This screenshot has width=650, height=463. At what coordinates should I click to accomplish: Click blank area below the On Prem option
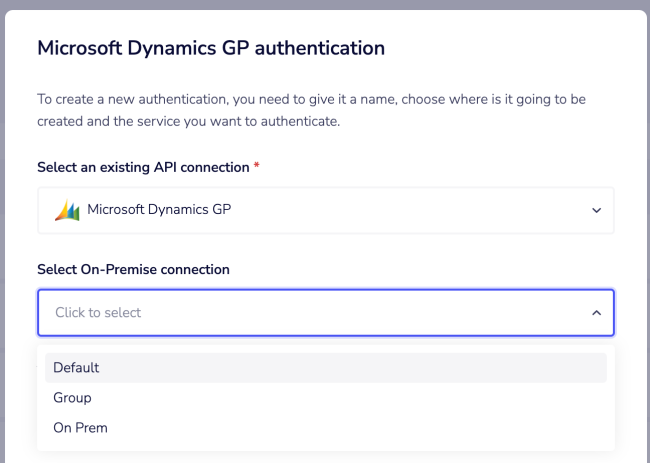click(325, 446)
